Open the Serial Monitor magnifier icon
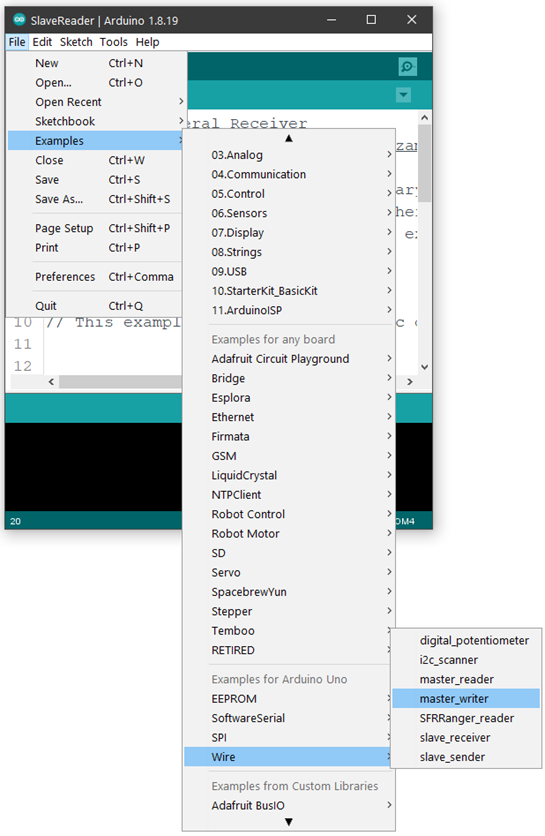 pyautogui.click(x=408, y=67)
